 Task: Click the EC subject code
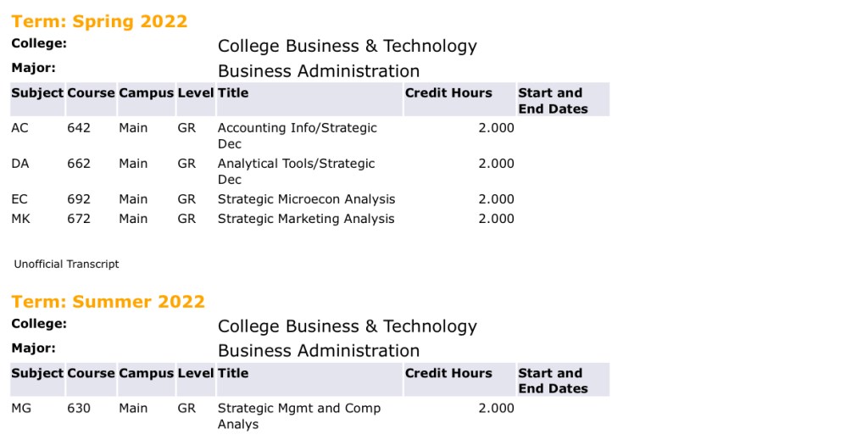[19, 199]
